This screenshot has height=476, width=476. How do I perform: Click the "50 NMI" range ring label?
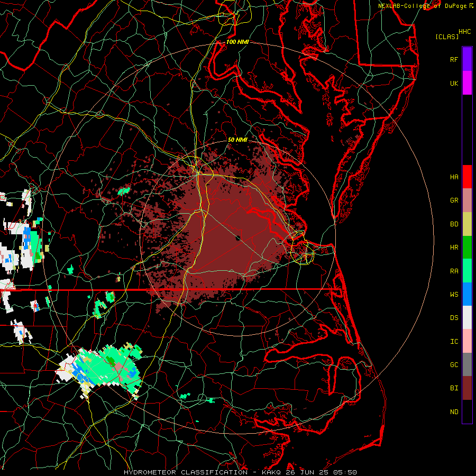237,140
